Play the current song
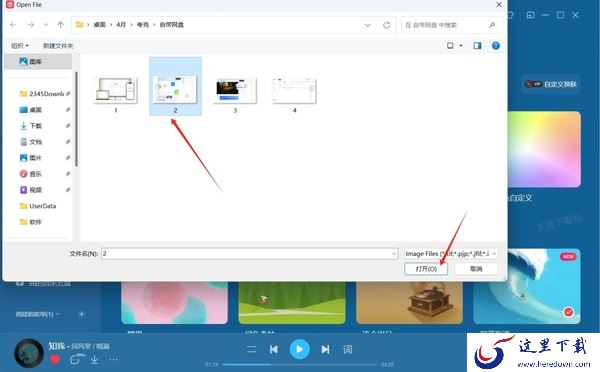600x372 pixels. pyautogui.click(x=300, y=349)
